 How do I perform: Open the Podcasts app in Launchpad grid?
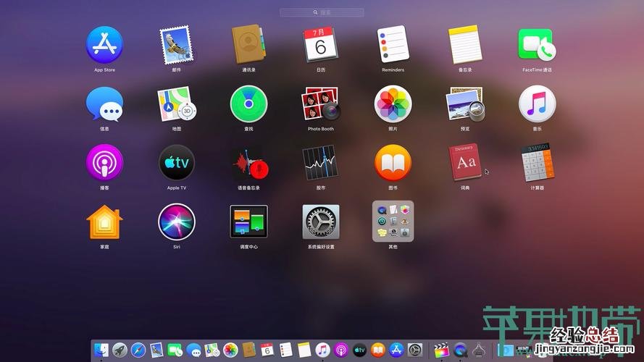pyautogui.click(x=104, y=163)
